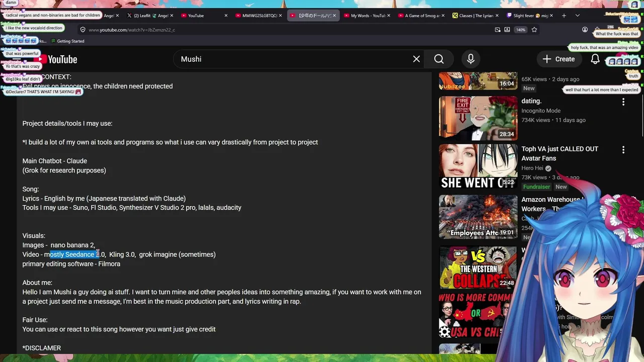Close the active Japanese-title tab

pos(334,16)
